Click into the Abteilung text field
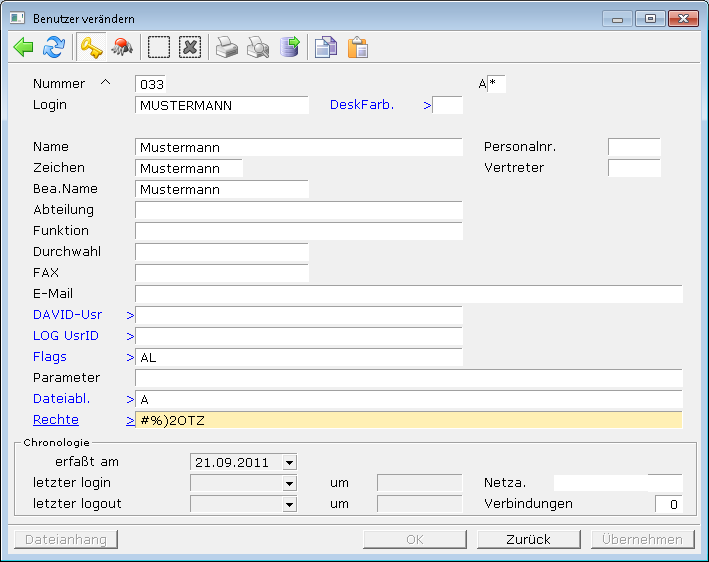This screenshot has width=709, height=562. (x=298, y=210)
